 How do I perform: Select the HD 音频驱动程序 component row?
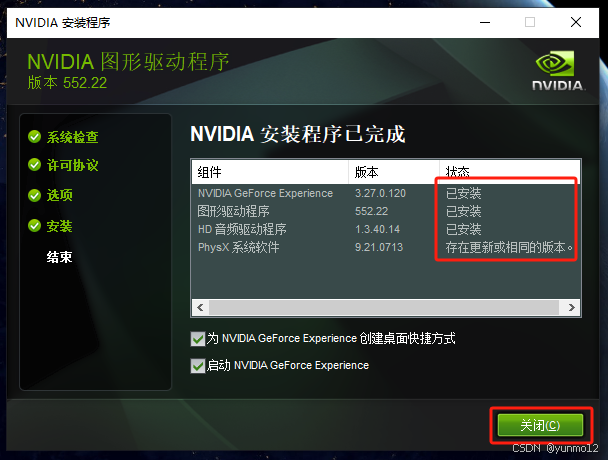point(386,229)
